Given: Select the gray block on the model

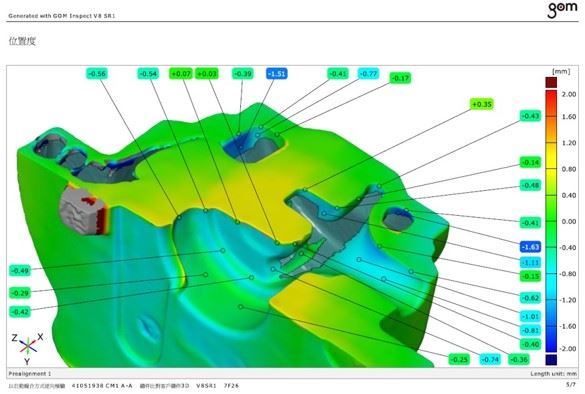Looking at the screenshot, I should tap(84, 210).
